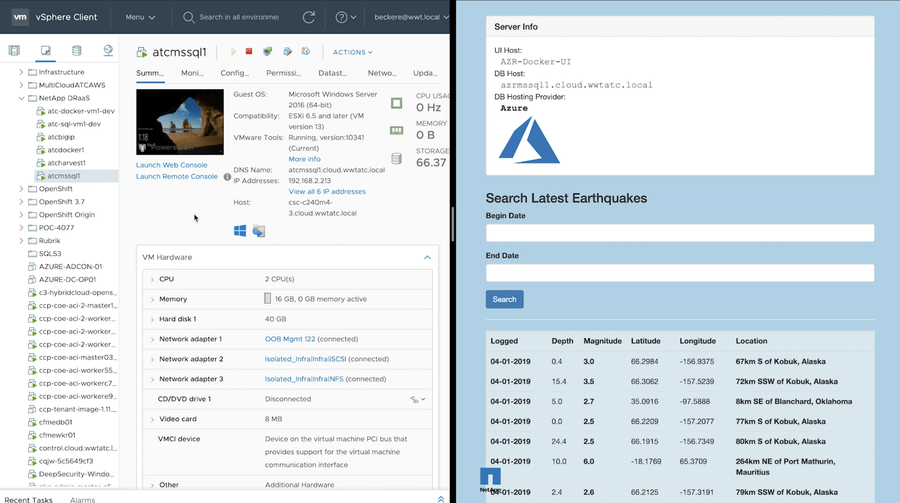Image resolution: width=900 pixels, height=503 pixels.
Task: Open the Isolated_Infra|Infra|iSCSI network link
Action: click(x=305, y=359)
